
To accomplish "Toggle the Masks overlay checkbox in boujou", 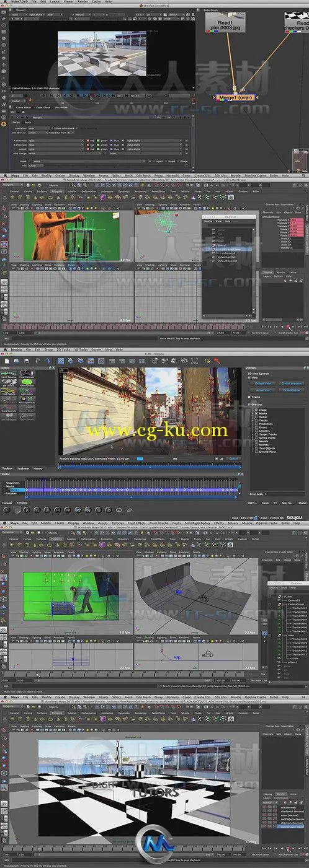I will click(x=256, y=414).
